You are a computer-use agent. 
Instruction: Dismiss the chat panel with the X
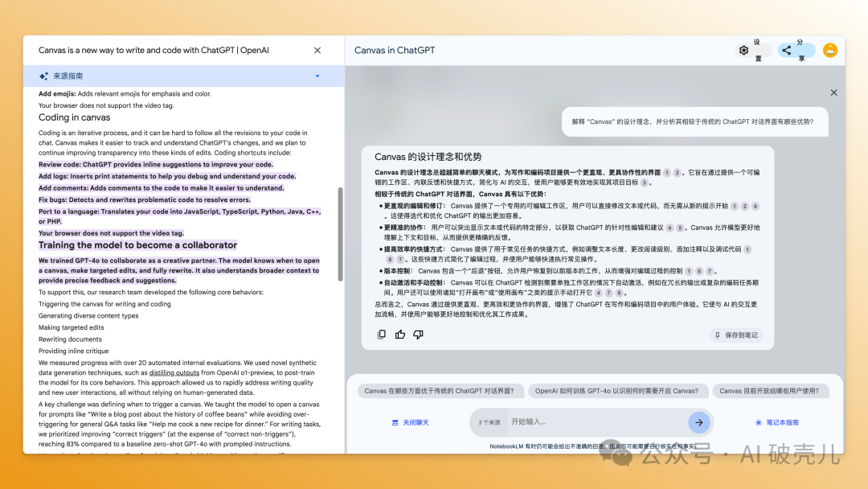coord(833,92)
